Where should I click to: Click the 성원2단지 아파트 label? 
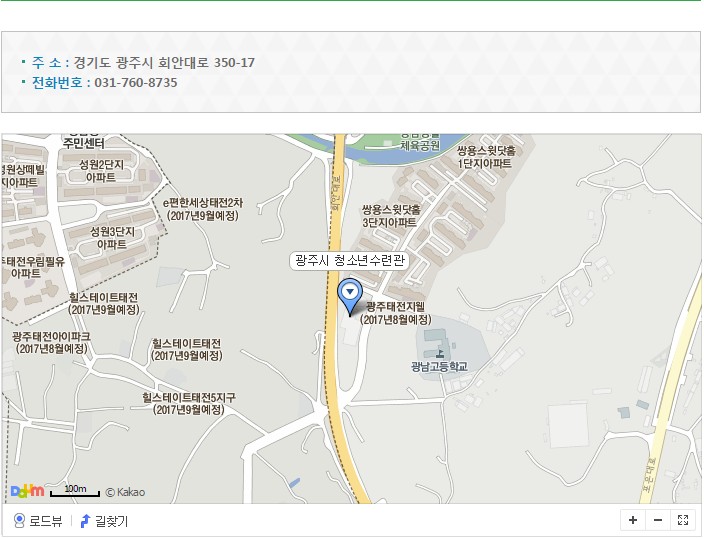pos(101,171)
